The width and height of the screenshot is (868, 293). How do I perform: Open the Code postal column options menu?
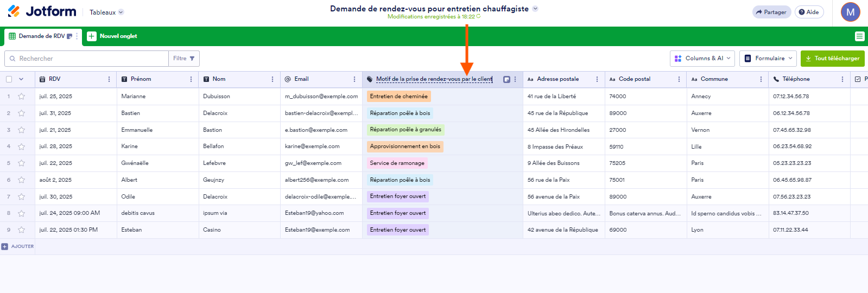pyautogui.click(x=679, y=79)
